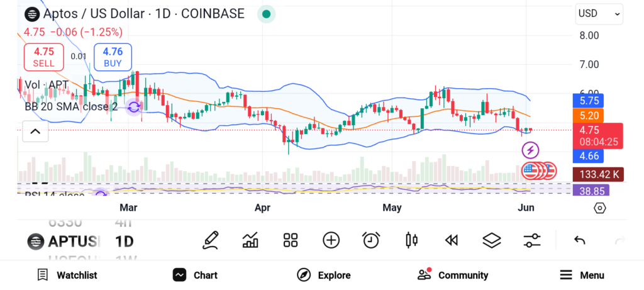Viewport: 644px width, 290px height.
Task: Open the Menu tab
Action: coord(582,275)
